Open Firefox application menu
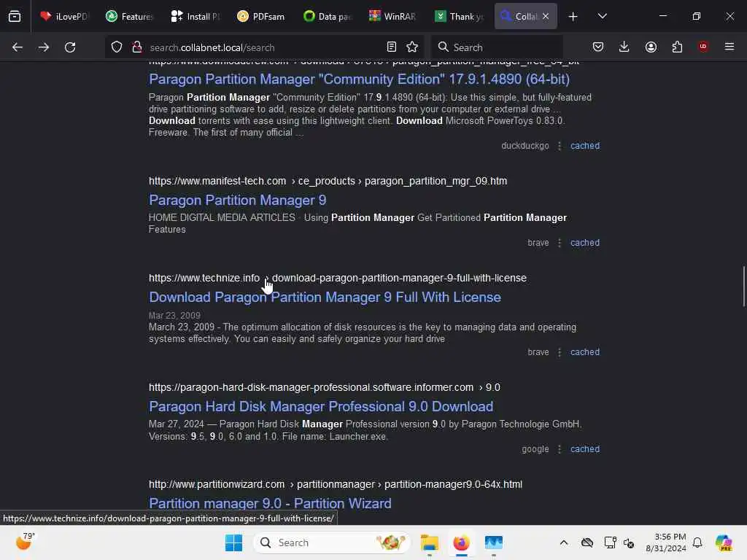Image resolution: width=747 pixels, height=560 pixels. [729, 47]
